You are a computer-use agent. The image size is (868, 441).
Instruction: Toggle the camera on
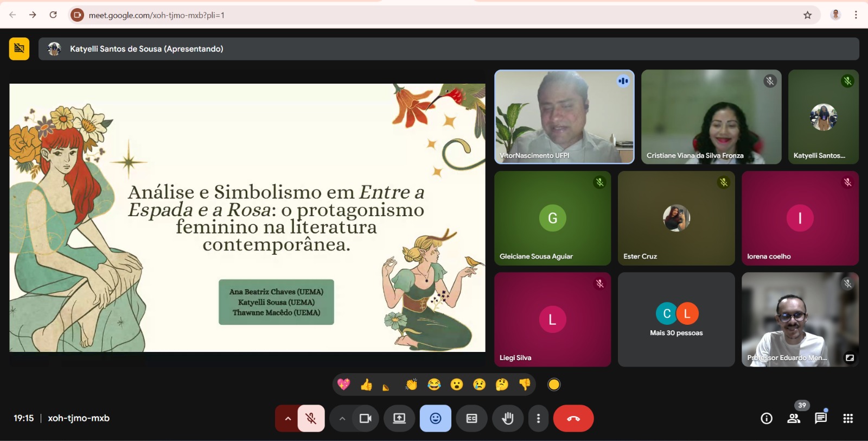pos(366,418)
